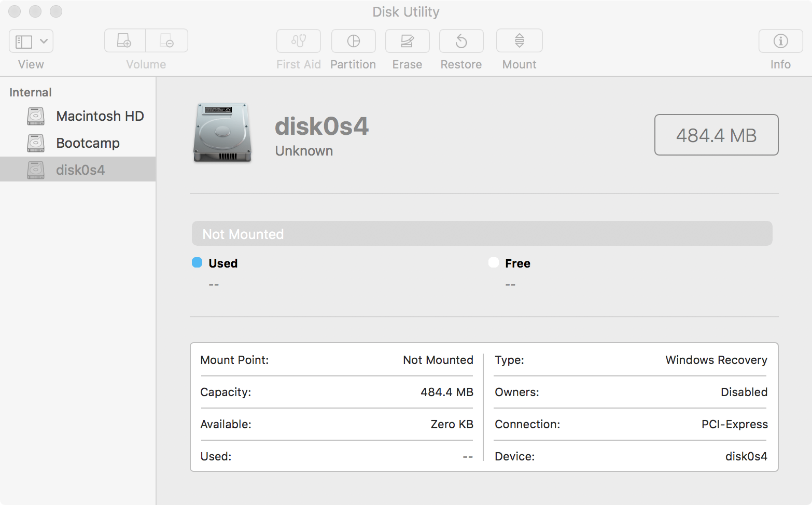Select Bootcamp in the sidebar
This screenshot has width=812, height=505.
tap(88, 143)
